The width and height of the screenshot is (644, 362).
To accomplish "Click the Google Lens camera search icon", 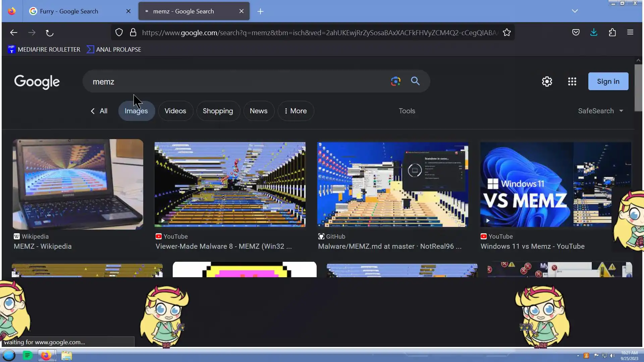I will [395, 81].
